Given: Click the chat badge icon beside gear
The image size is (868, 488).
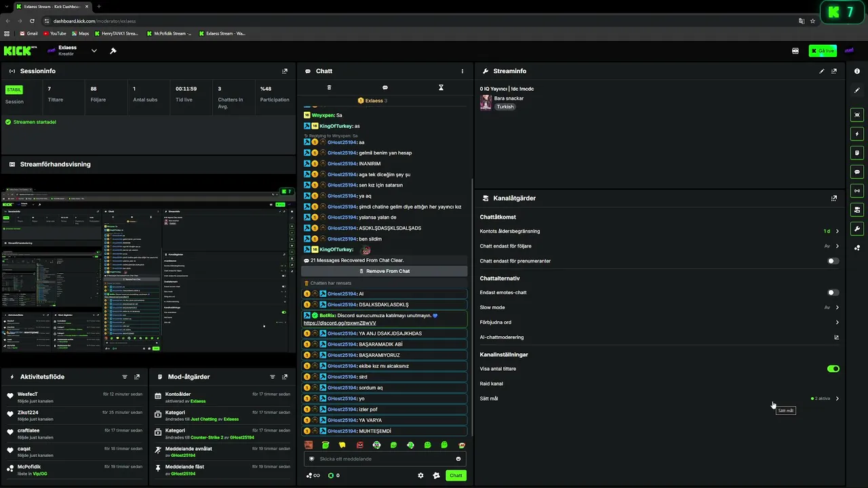Looking at the screenshot, I should 436,476.
